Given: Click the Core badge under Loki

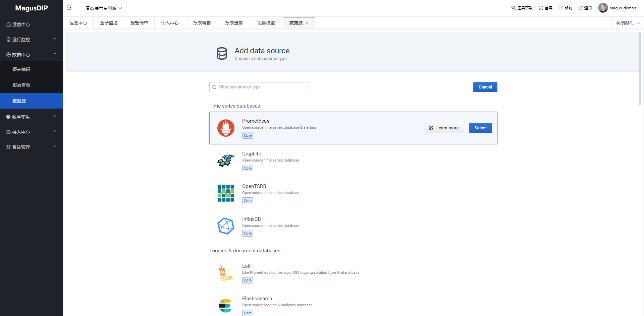Looking at the screenshot, I should pos(248,280).
